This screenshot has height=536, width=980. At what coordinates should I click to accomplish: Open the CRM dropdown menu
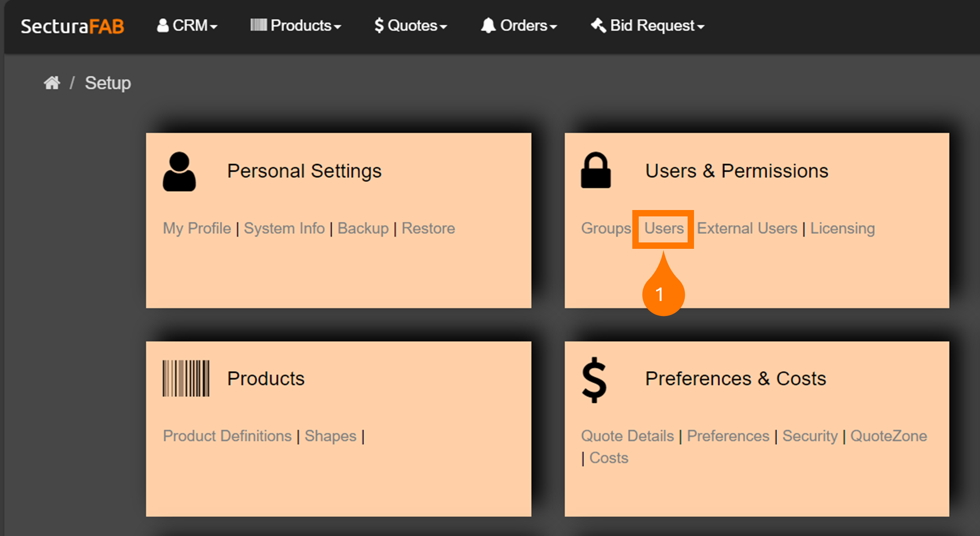click(x=187, y=26)
